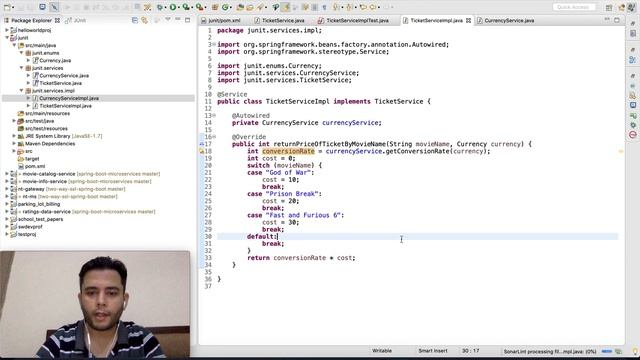Click the Quick Access search field
The height and width of the screenshot is (360, 640).
coord(573,7)
